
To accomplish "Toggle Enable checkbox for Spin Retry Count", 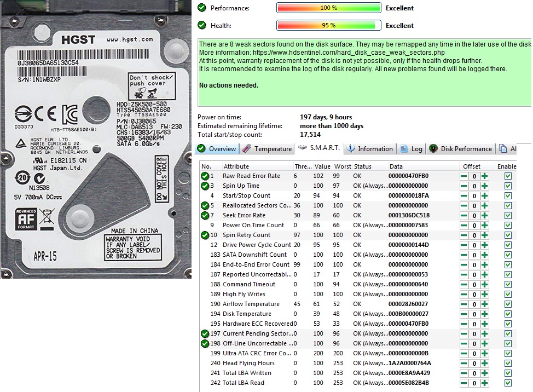I will (x=508, y=235).
